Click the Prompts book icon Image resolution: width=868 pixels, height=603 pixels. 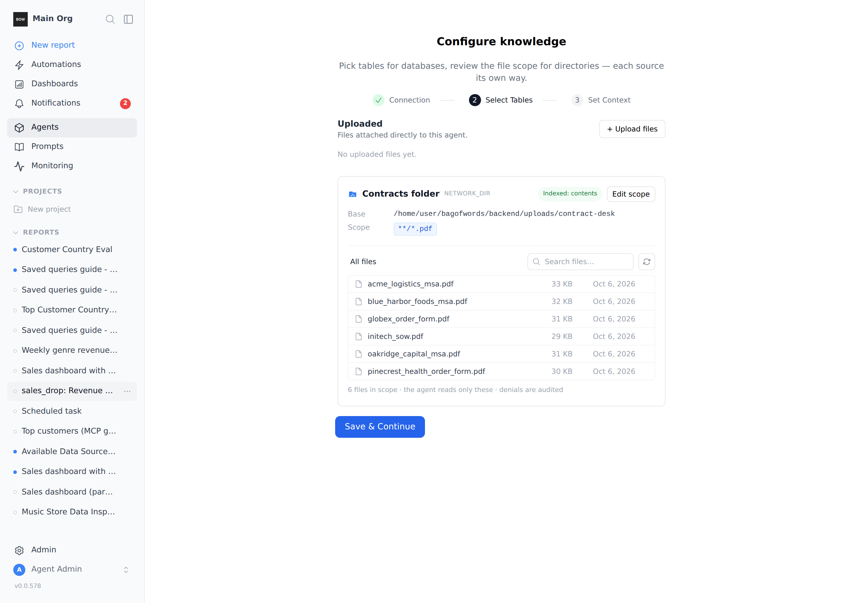pyautogui.click(x=19, y=147)
